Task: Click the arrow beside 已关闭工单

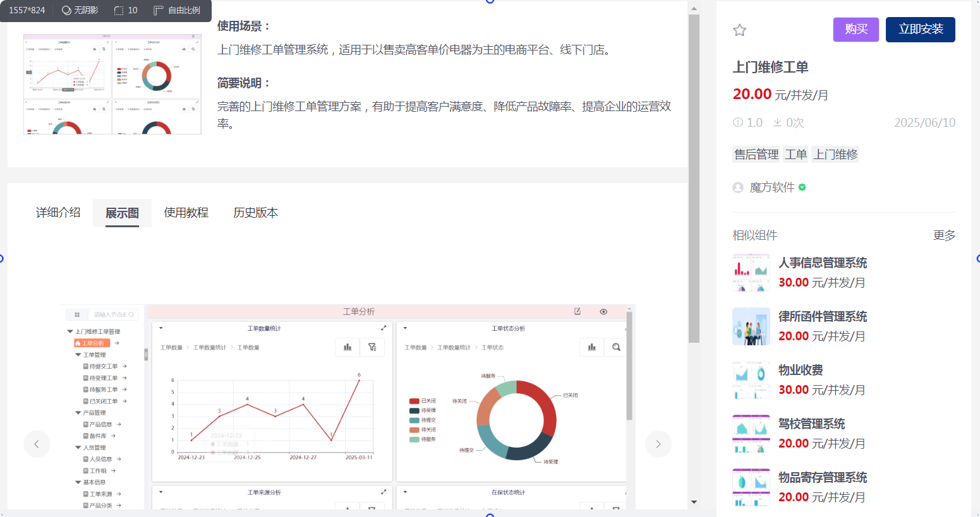Action: 124,401
